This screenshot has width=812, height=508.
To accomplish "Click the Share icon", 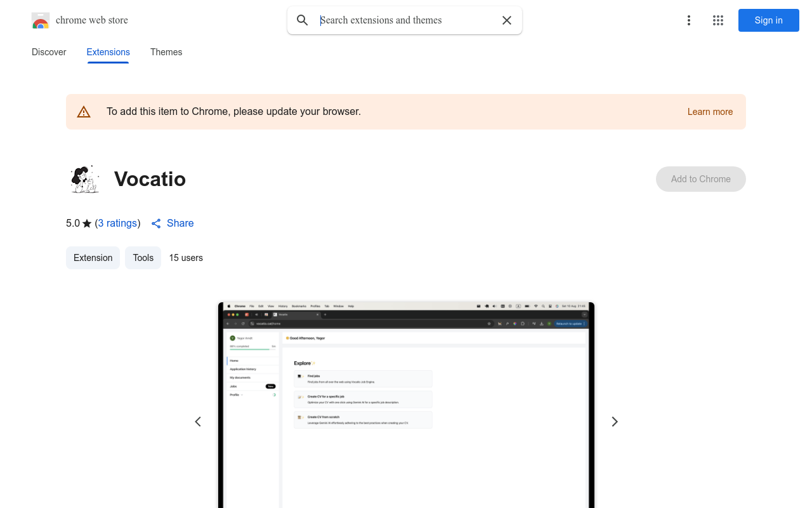I will (156, 224).
